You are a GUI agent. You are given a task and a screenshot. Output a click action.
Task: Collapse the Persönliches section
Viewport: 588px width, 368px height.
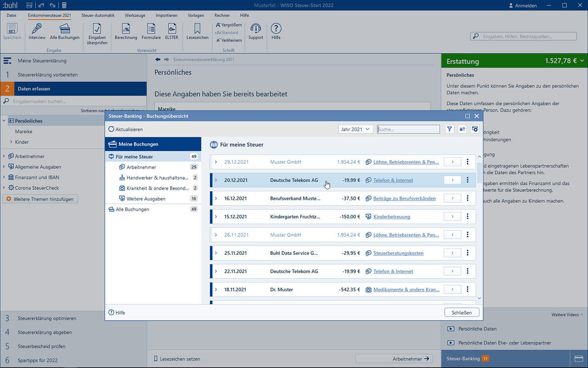(x=4, y=121)
